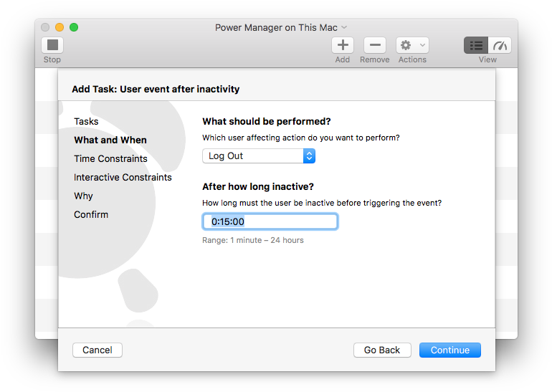
Task: Click the Add plus icon
Action: tap(343, 45)
